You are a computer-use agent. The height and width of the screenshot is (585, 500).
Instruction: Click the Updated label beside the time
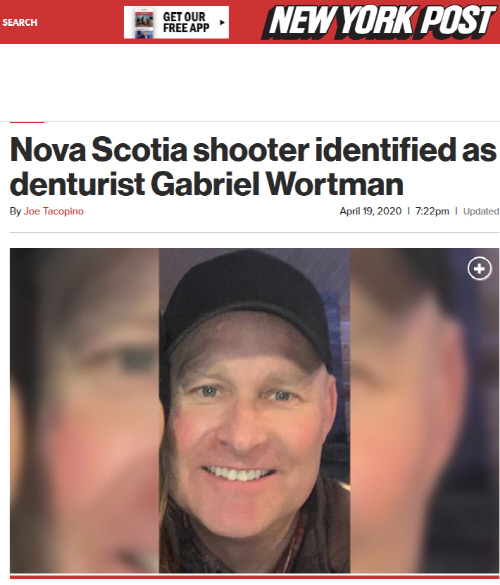click(x=481, y=212)
